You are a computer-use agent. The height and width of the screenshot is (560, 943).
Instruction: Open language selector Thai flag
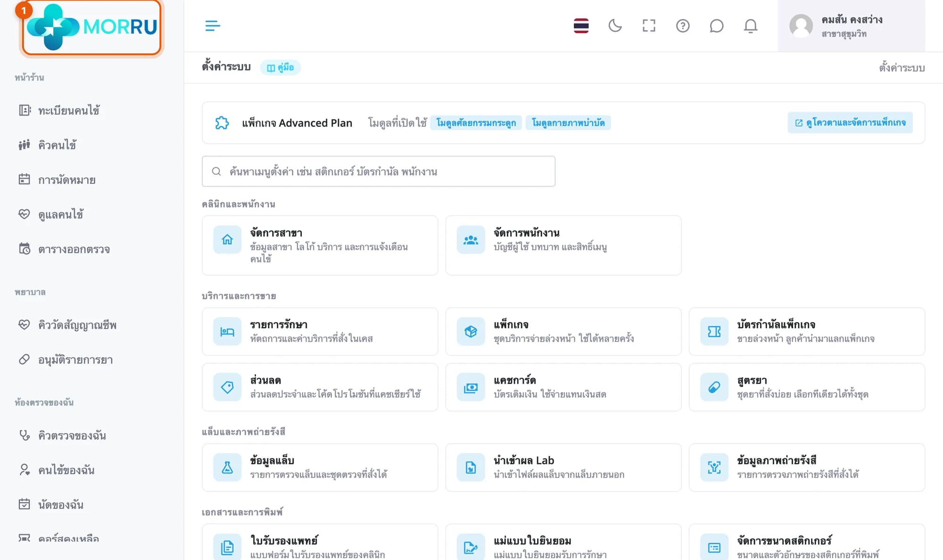581,26
